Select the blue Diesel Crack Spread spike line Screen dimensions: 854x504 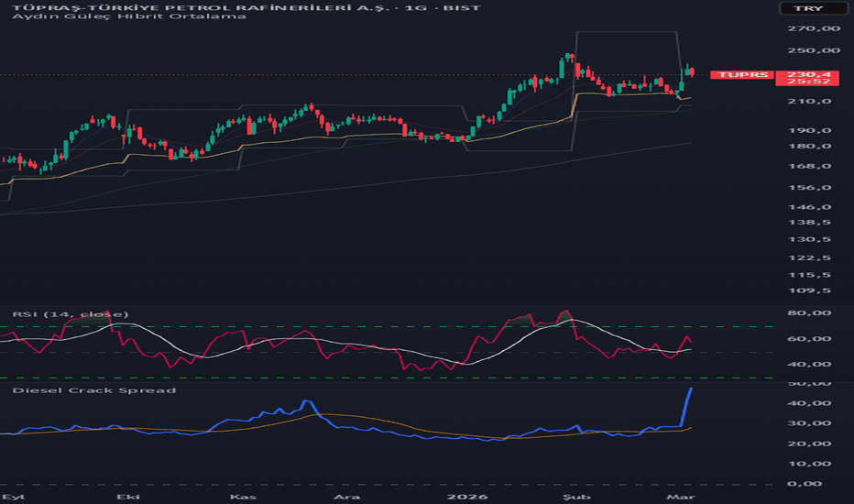point(686,407)
